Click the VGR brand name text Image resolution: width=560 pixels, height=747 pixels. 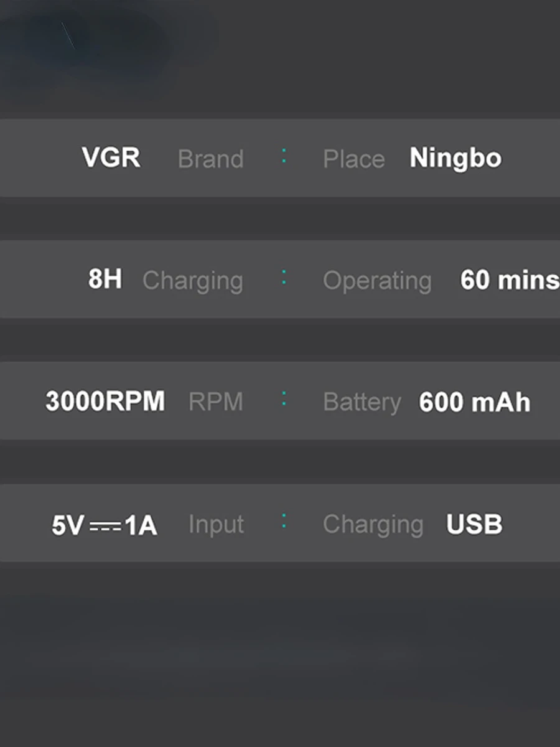point(111,158)
